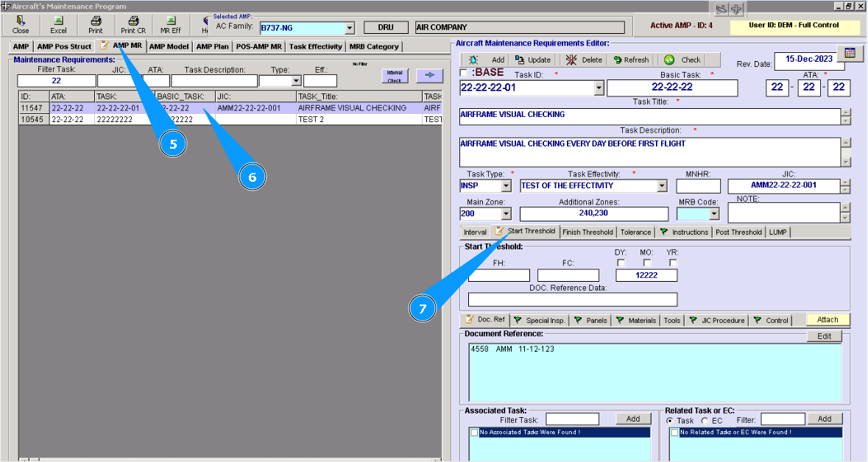Check the No Related Tasks list checkbox
868x462 pixels.
pyautogui.click(x=675, y=433)
